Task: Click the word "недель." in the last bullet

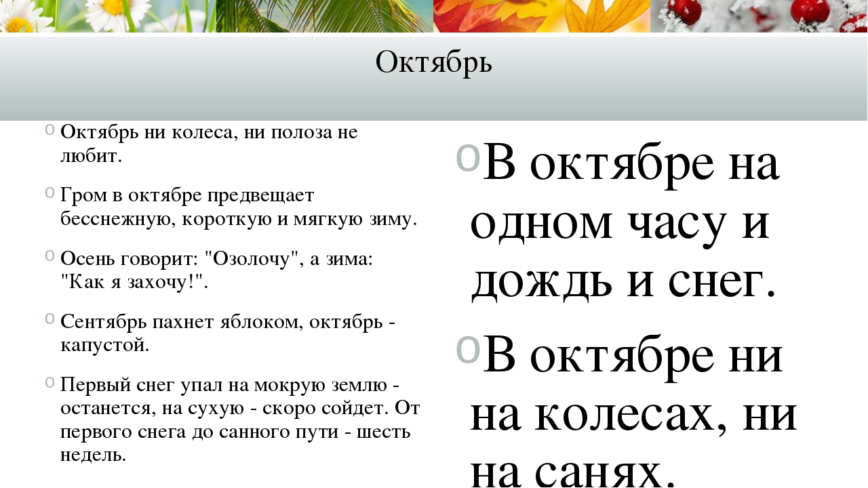Action: pos(94,454)
